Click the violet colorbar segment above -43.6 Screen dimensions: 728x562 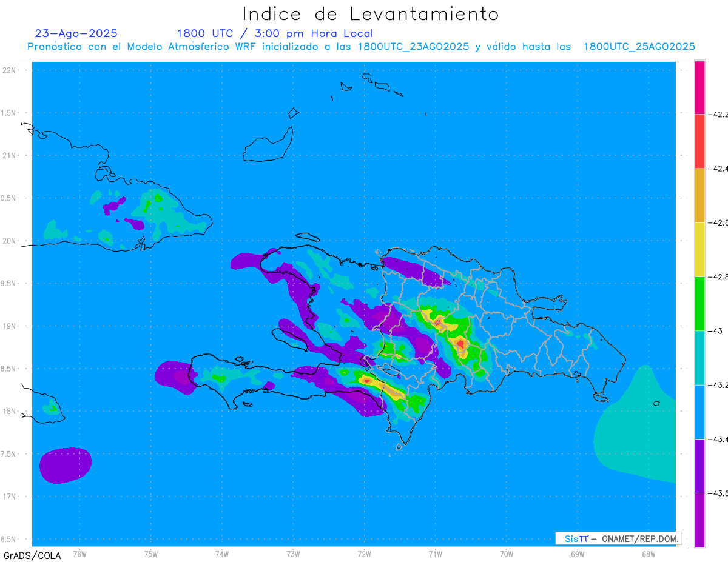pyautogui.click(x=699, y=466)
